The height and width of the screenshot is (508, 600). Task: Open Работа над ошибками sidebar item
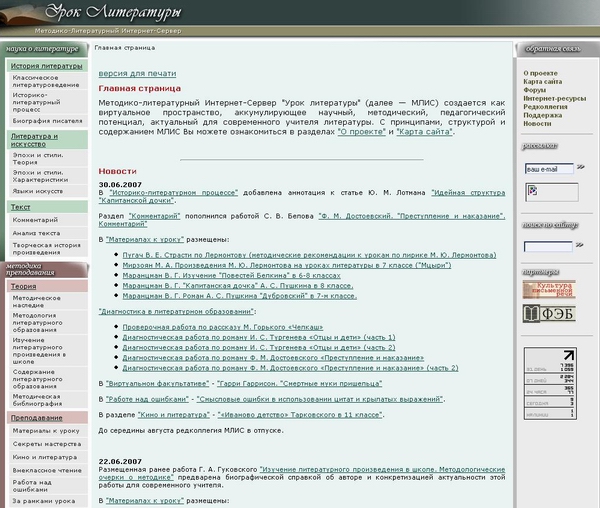pyautogui.click(x=32, y=486)
